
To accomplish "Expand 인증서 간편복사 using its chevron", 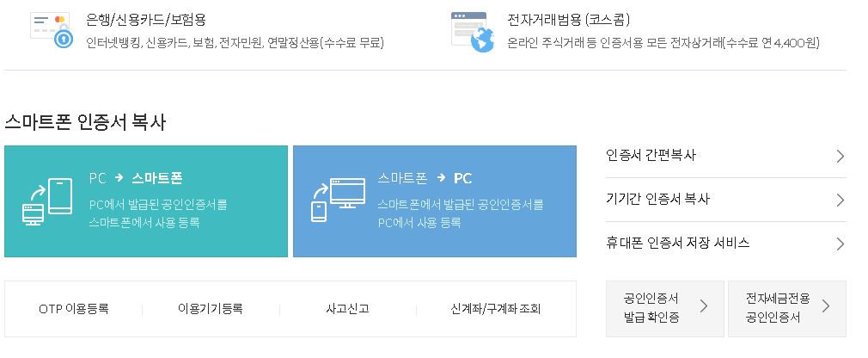I will pos(840,157).
